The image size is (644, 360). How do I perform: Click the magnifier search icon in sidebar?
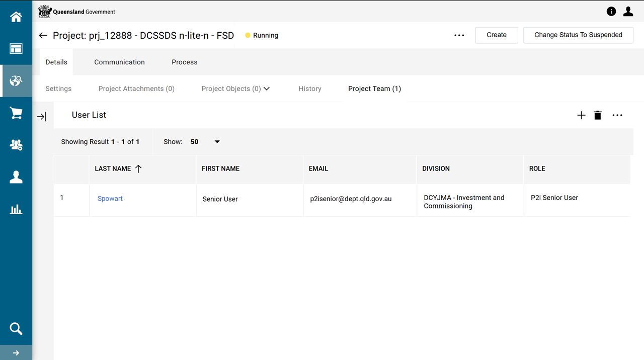click(x=16, y=329)
